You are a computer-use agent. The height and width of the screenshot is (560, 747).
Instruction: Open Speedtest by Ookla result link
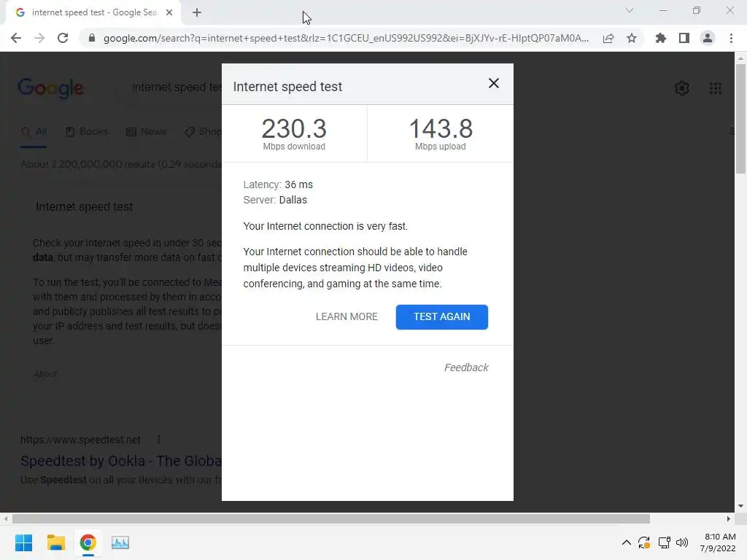(x=121, y=461)
